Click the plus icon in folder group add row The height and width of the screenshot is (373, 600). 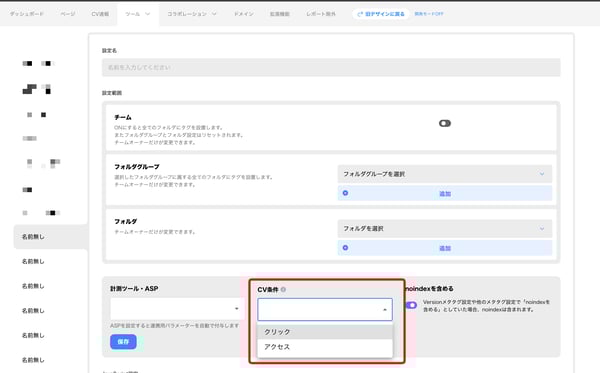pyautogui.click(x=345, y=193)
